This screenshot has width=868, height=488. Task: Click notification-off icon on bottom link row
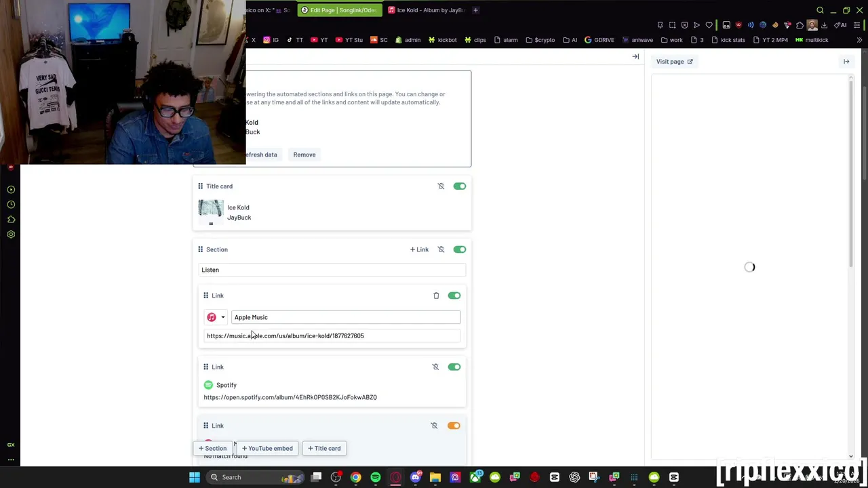pos(434,426)
